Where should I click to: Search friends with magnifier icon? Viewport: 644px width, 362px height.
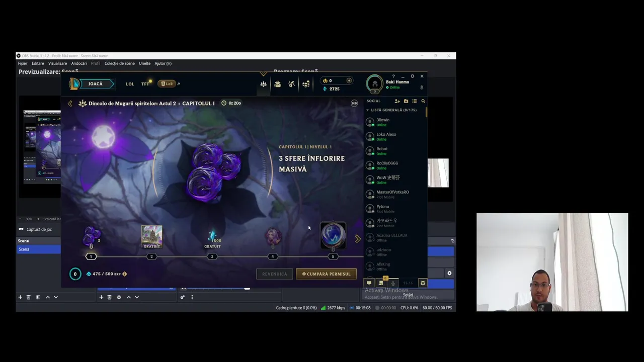click(x=423, y=101)
